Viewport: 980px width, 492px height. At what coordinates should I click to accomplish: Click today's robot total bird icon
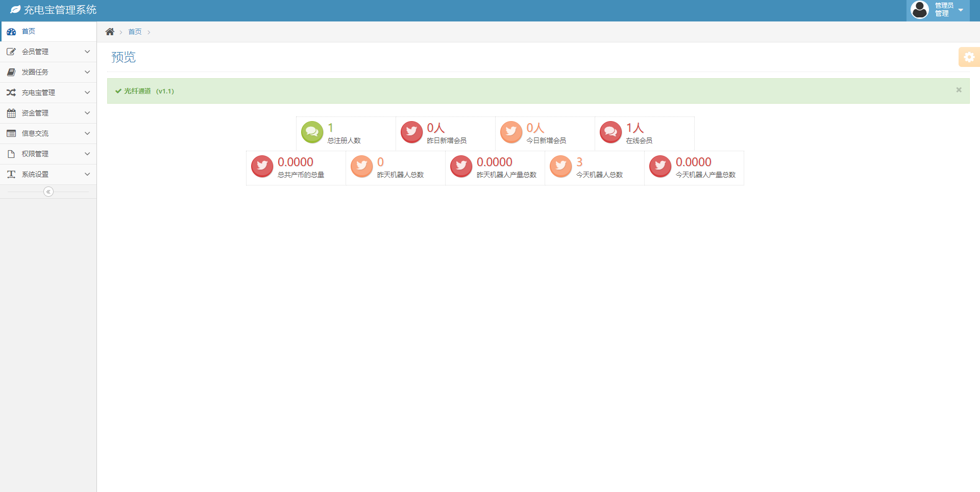(x=560, y=166)
